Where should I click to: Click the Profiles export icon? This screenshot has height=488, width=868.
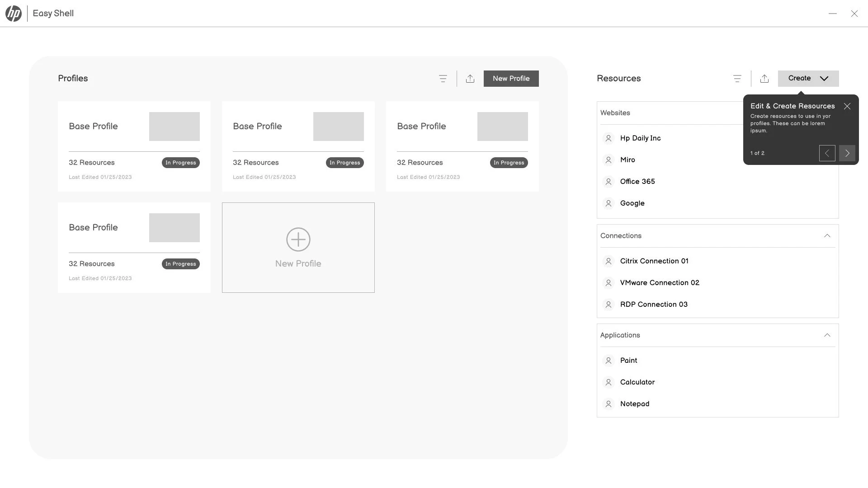point(470,79)
